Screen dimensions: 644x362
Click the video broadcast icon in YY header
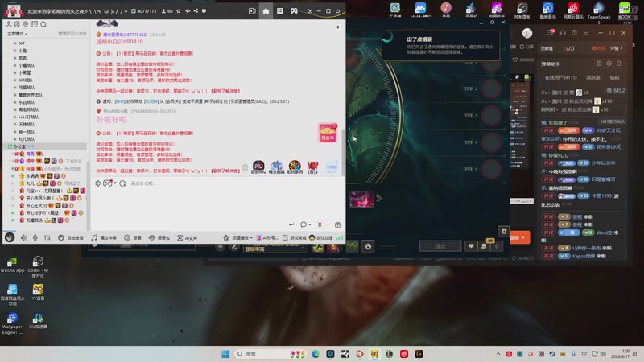pos(252,11)
